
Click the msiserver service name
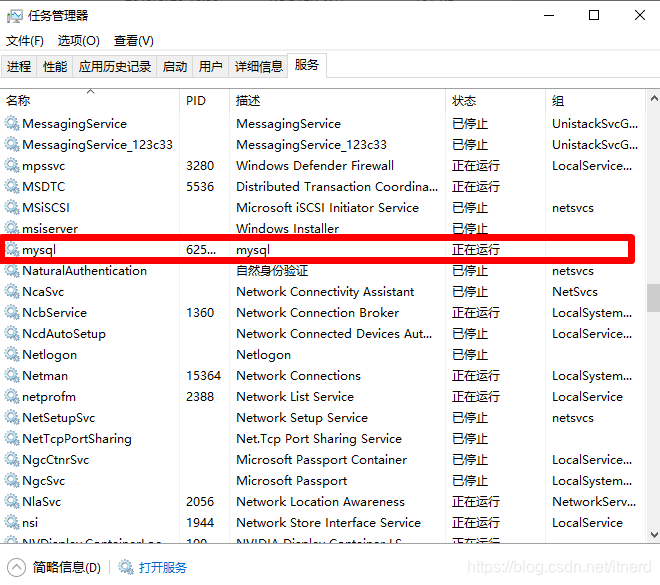(x=50, y=229)
